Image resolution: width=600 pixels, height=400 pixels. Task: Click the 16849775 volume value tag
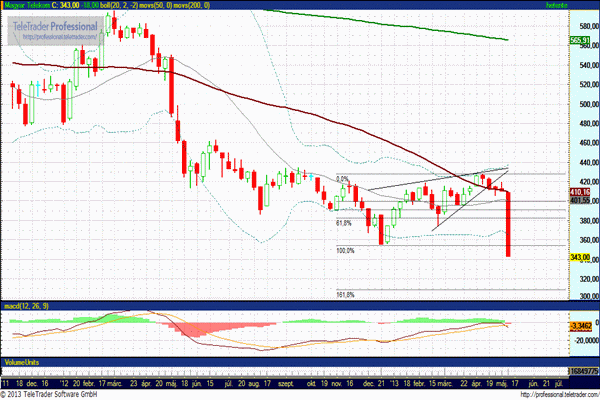[582, 371]
